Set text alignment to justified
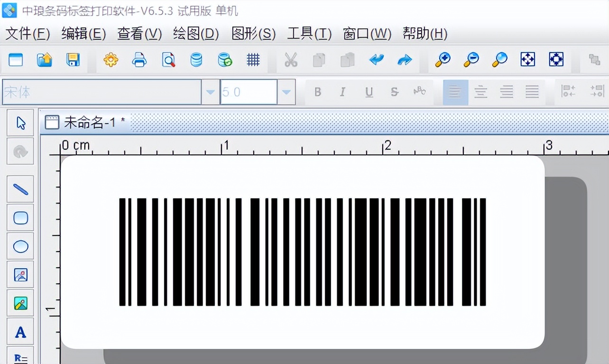This screenshot has width=609, height=364. [x=532, y=92]
